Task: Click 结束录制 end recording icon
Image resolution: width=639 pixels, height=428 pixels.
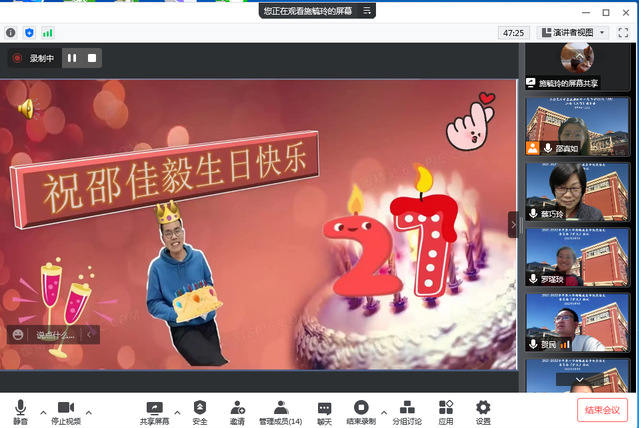Action: 361,410
